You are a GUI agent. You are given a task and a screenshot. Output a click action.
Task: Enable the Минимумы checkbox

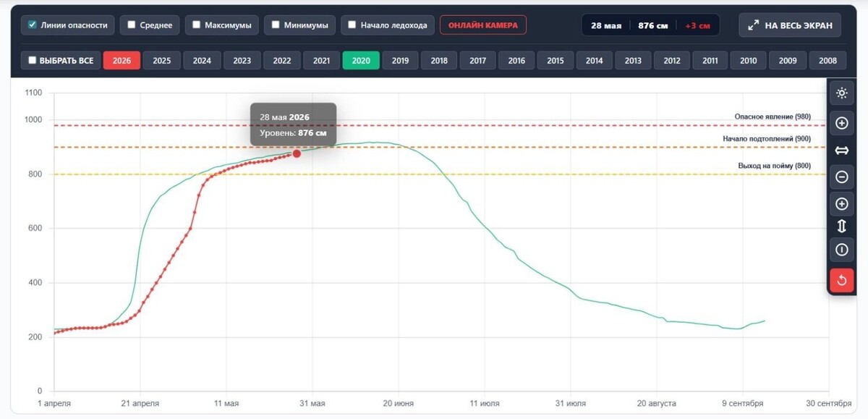pos(276,25)
